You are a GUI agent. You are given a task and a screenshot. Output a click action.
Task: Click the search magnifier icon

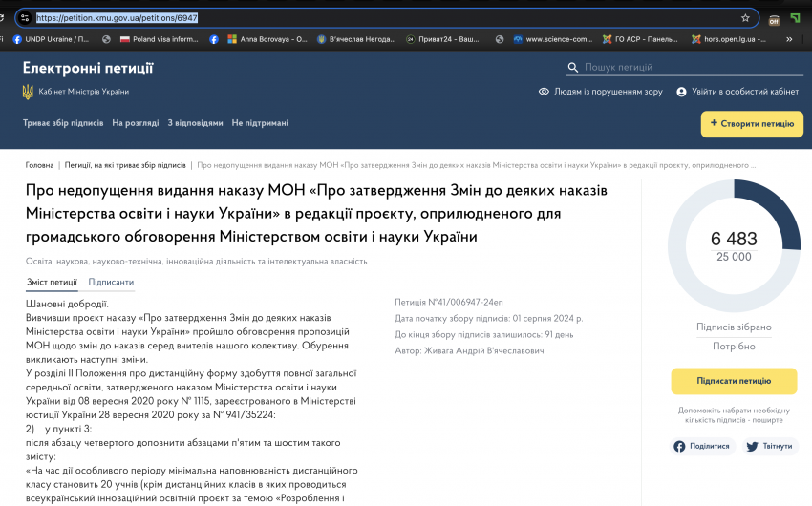click(573, 67)
